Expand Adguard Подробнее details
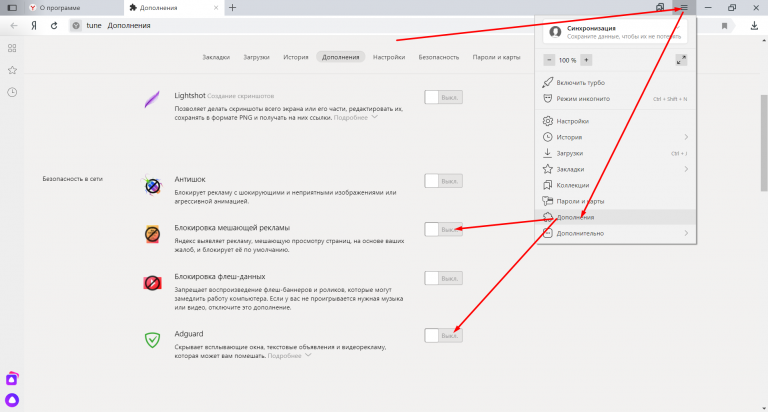Viewport: 768px width, 412px height. [x=289, y=356]
